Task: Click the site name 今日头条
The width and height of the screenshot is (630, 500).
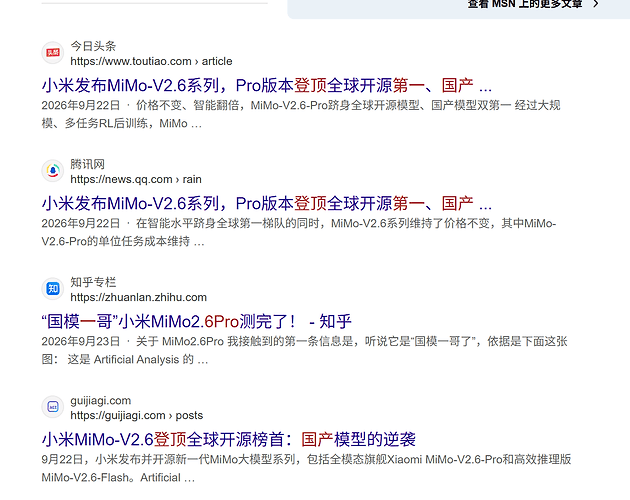Action: click(x=93, y=46)
